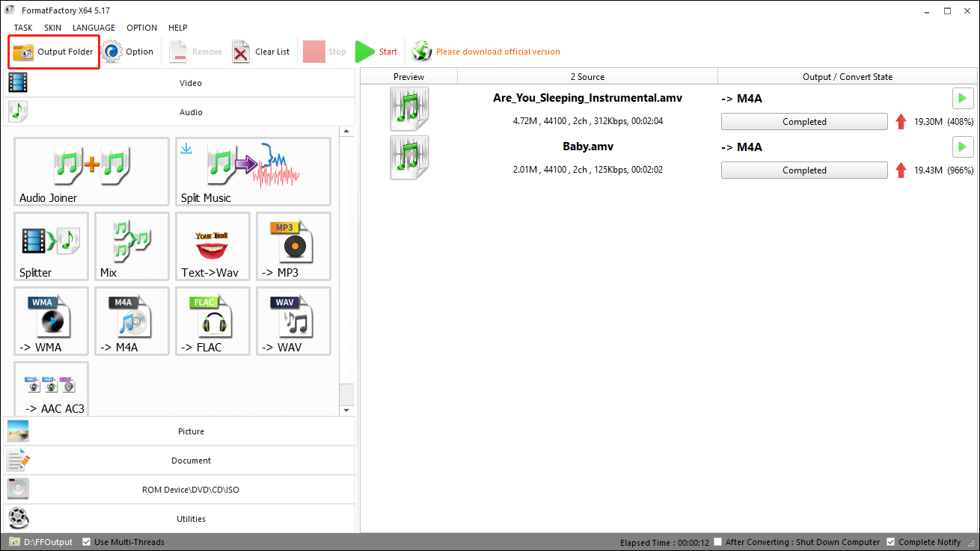
Task: Click the Document category icon
Action: click(18, 461)
